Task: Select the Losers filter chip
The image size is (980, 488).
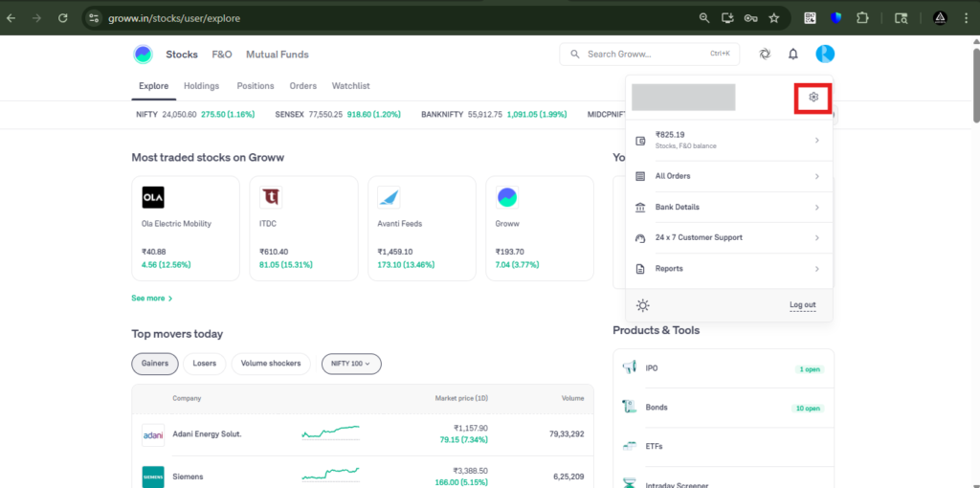Action: (205, 364)
